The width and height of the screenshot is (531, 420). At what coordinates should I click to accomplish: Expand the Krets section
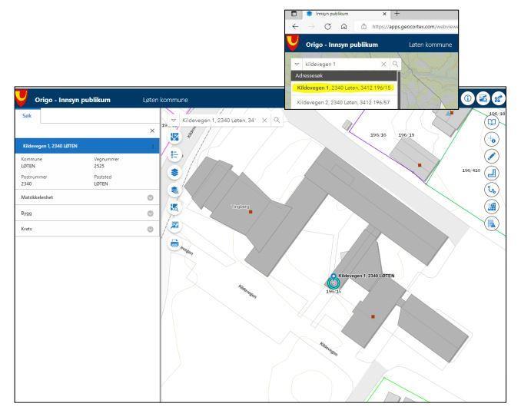point(151,229)
